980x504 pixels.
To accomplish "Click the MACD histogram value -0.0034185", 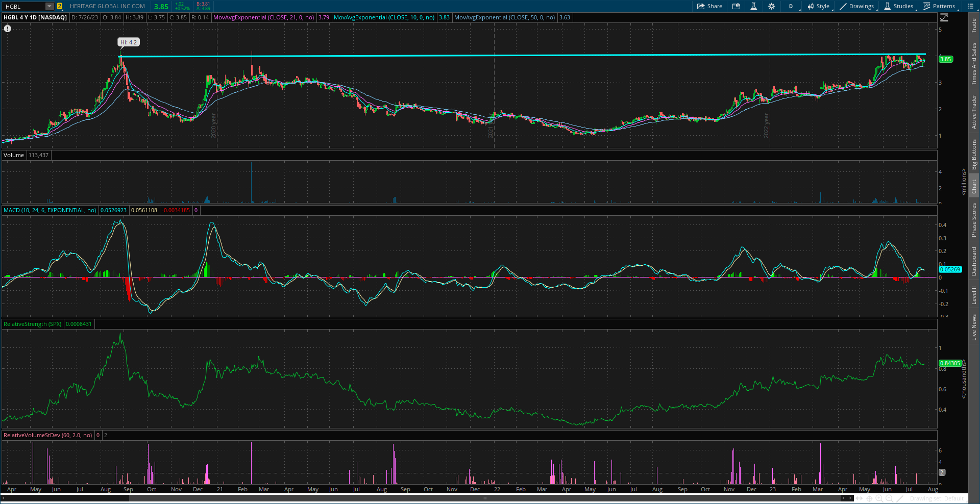I will coord(176,210).
